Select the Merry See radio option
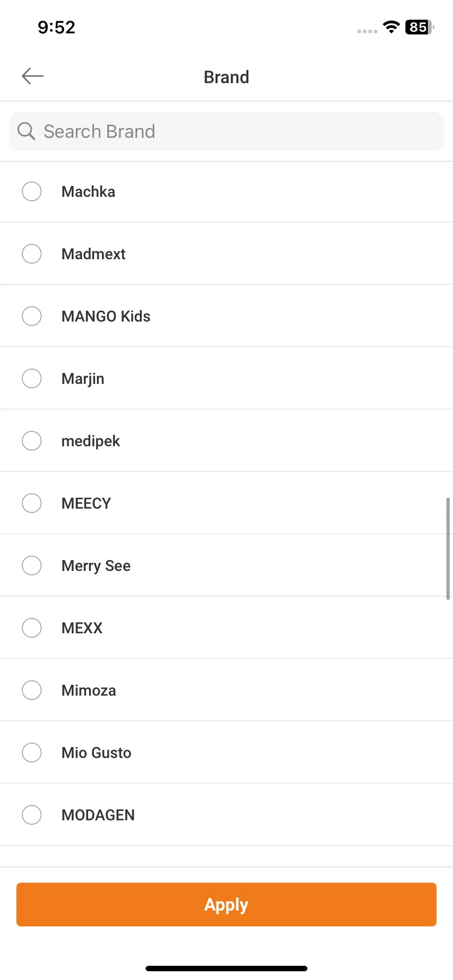The image size is (453, 980). 32,565
